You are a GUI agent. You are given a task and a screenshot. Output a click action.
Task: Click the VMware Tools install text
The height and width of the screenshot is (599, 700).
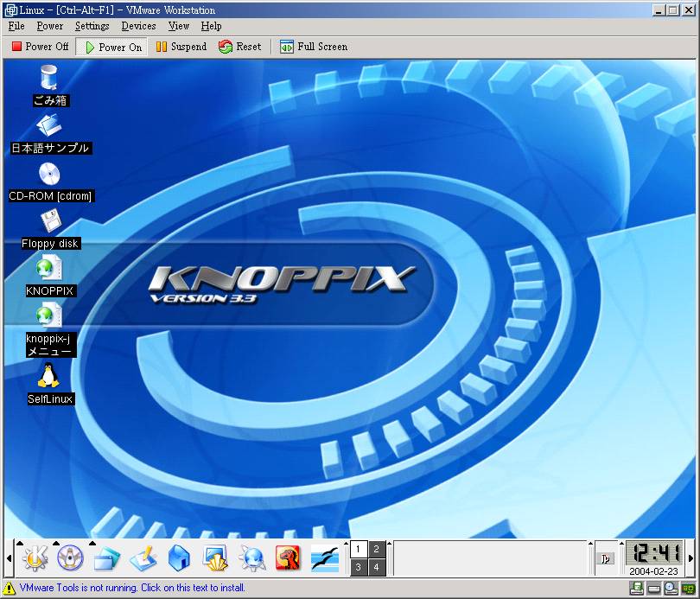tap(132, 588)
